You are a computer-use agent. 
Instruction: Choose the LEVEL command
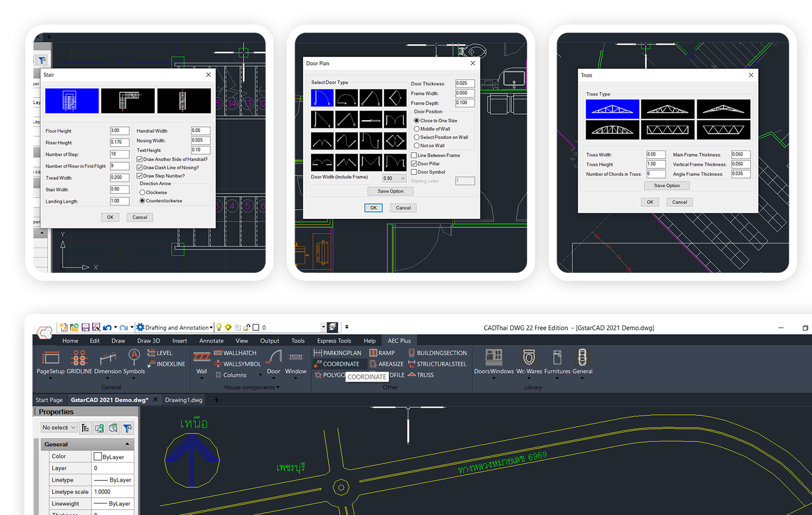[x=160, y=353]
